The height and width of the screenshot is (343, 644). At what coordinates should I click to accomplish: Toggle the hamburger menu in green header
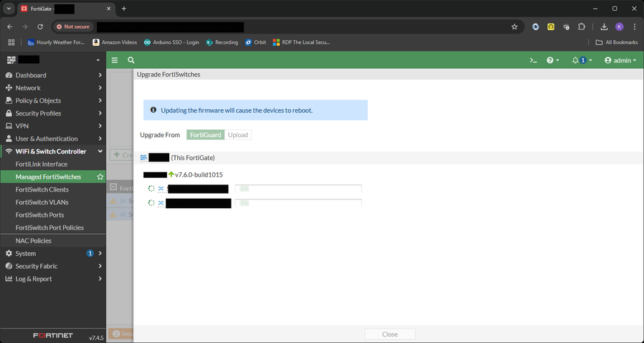115,60
